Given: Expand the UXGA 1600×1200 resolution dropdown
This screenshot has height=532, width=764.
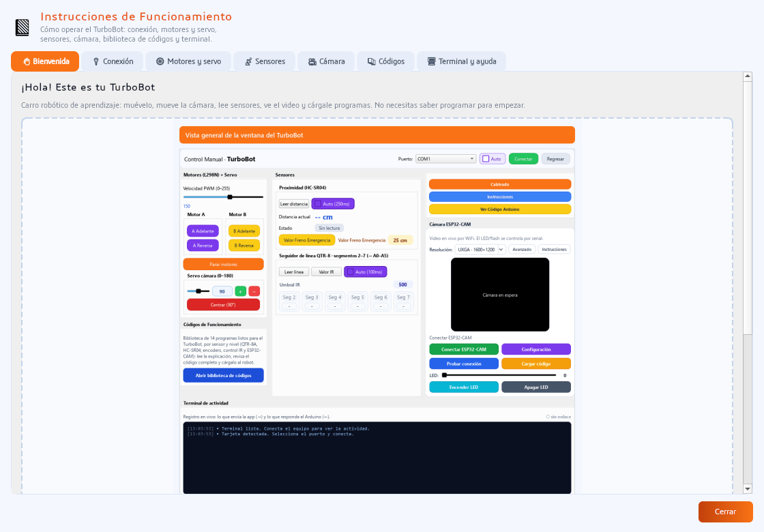Looking at the screenshot, I should [480, 250].
